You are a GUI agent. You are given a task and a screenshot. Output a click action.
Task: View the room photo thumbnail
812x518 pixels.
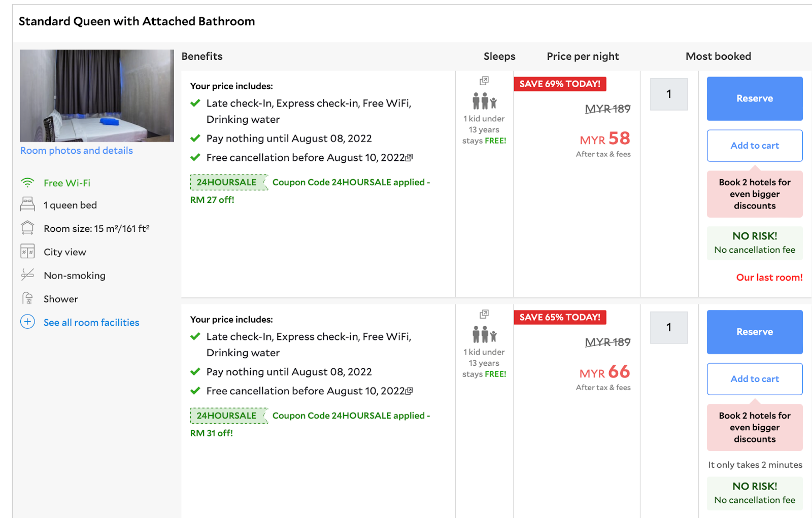pos(97,95)
